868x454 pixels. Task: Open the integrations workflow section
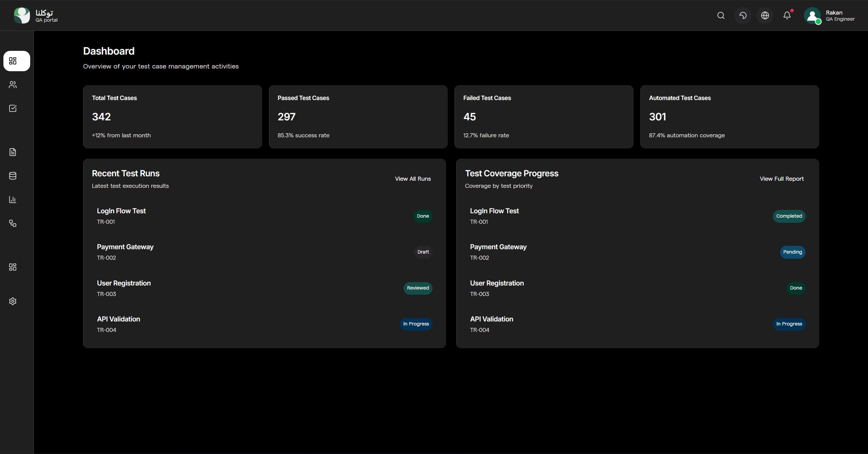pos(13,223)
